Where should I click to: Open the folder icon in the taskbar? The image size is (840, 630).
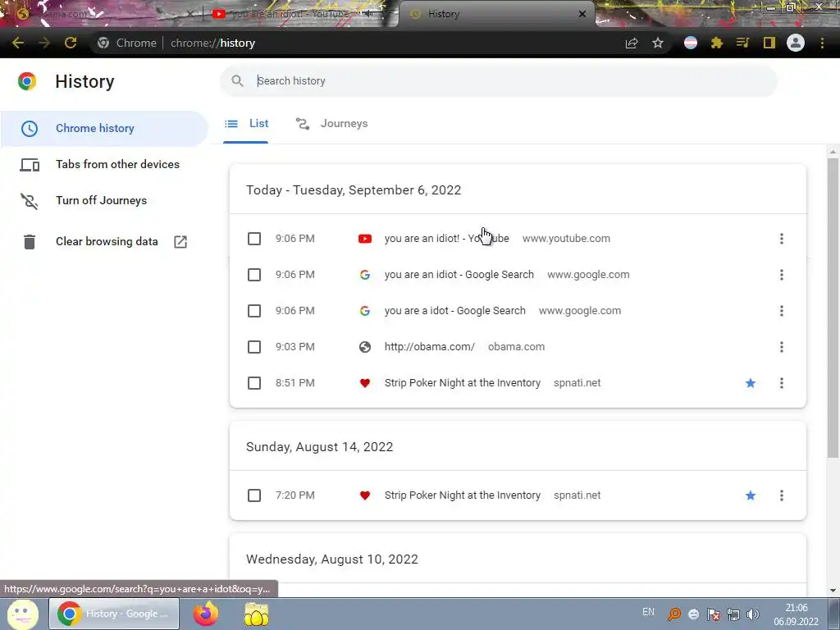point(257,614)
